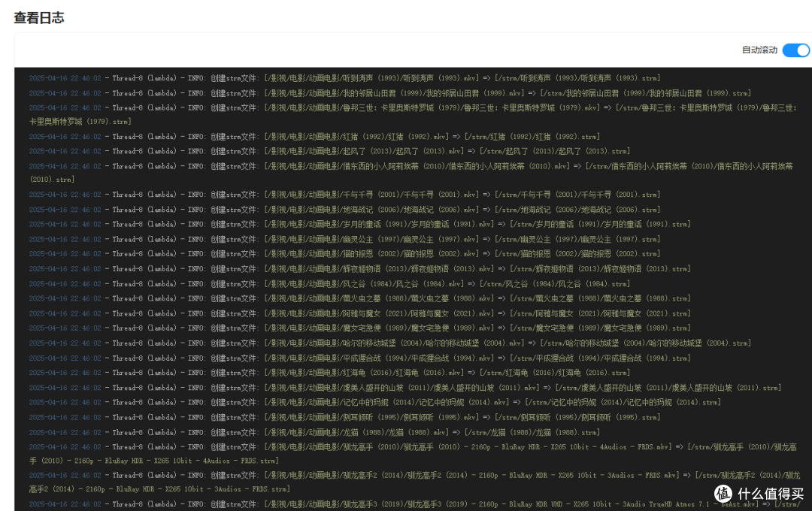Select log line for 龙猫 (1988)

pos(315,432)
